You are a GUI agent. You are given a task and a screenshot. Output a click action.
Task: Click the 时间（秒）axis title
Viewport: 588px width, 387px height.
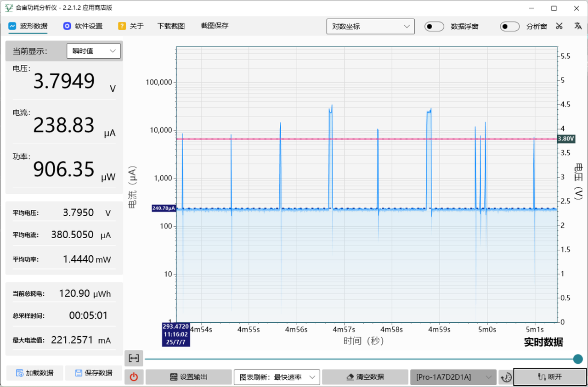[x=363, y=341]
